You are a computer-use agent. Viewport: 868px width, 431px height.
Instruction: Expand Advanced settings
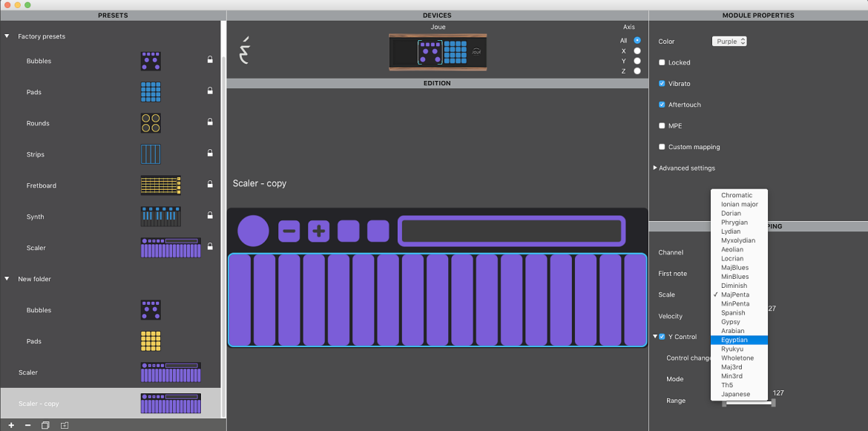pos(655,168)
